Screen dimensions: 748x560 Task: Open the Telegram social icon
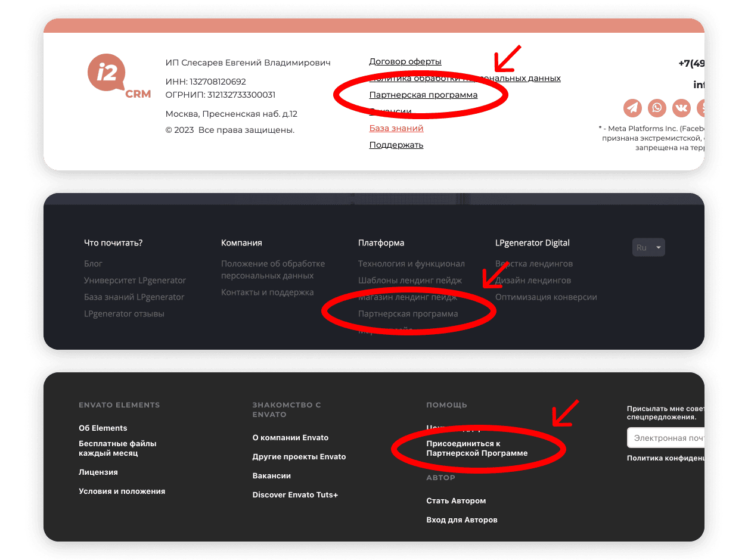(x=632, y=108)
